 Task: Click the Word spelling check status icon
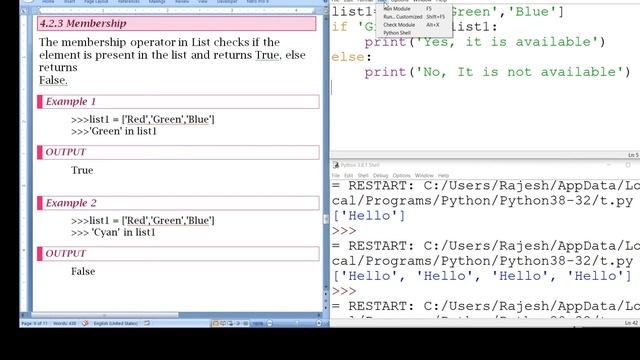click(x=85, y=323)
